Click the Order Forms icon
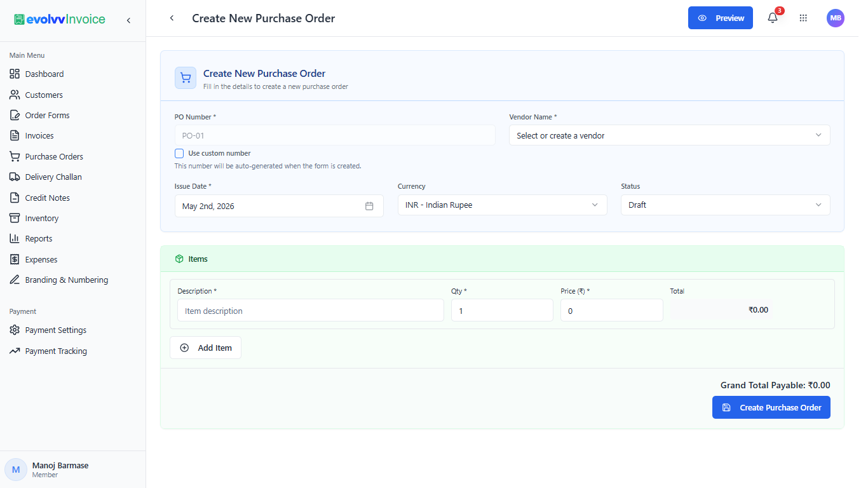The width and height of the screenshot is (868, 488). point(15,115)
